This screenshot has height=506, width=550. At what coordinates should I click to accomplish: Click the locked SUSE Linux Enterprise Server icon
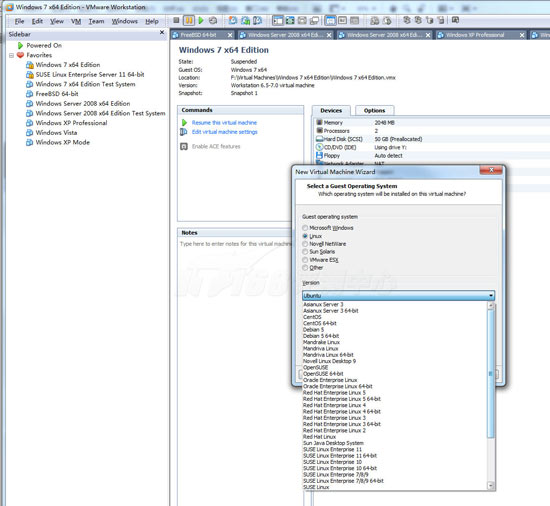pos(29,74)
